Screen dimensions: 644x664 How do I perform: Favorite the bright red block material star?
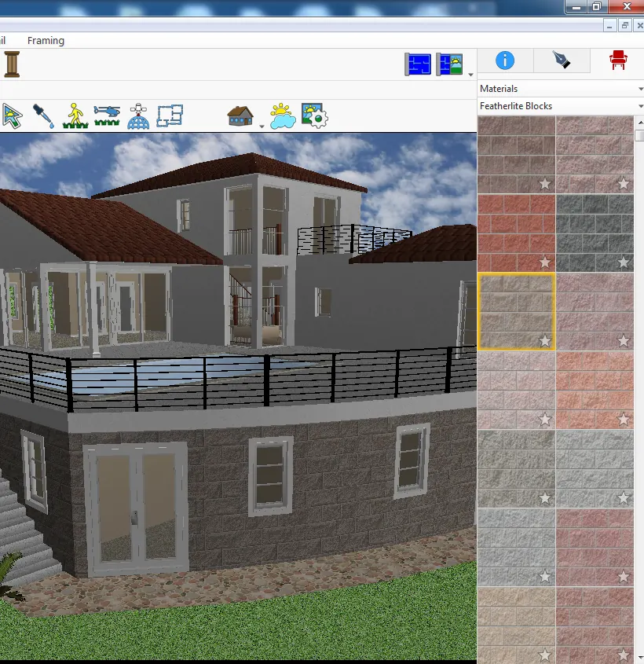point(545,262)
